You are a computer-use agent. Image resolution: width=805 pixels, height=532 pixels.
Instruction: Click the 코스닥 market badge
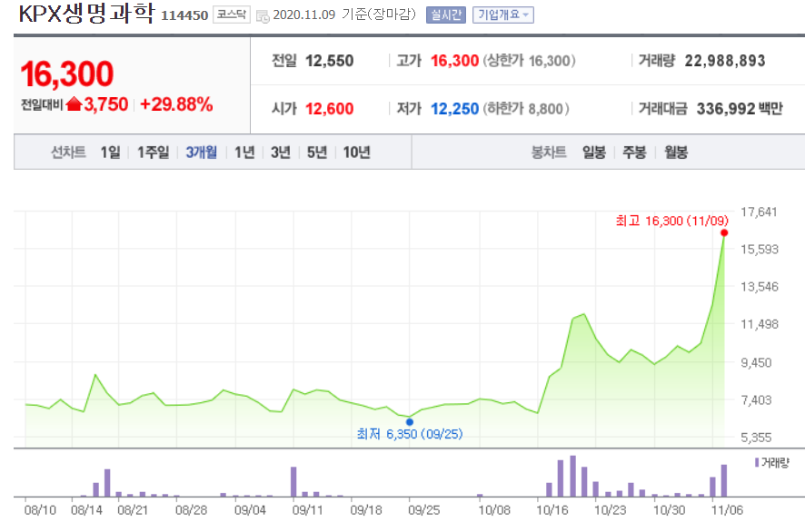click(232, 15)
